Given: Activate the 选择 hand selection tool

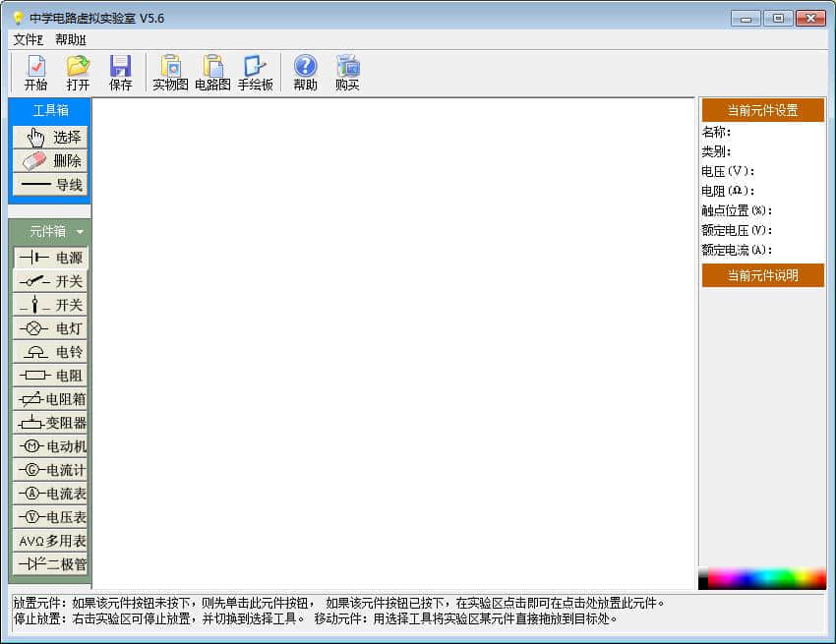Looking at the screenshot, I should point(50,138).
